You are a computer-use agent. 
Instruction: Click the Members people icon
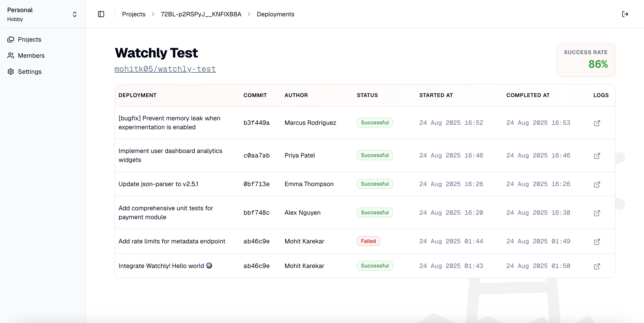[11, 55]
